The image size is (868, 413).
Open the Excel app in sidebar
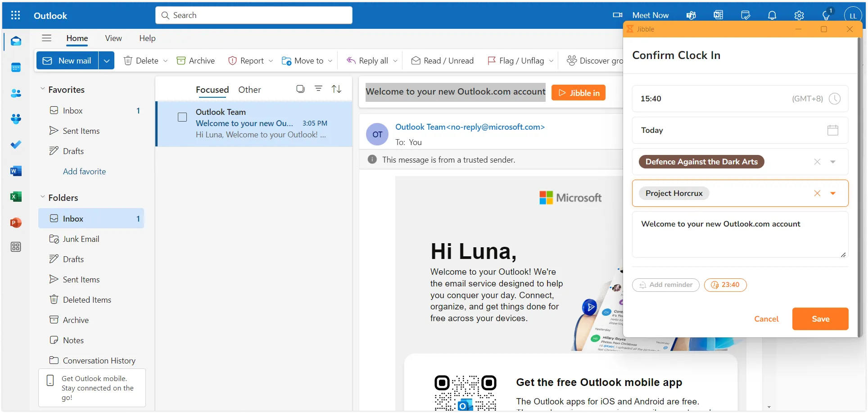pyautogui.click(x=16, y=197)
